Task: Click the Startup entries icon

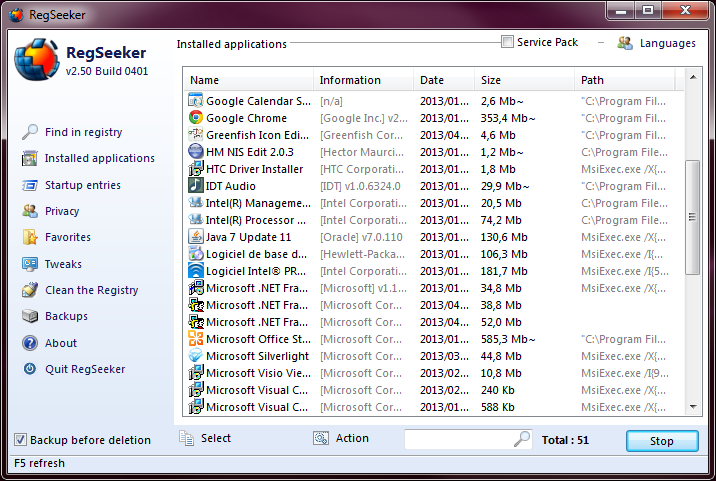Action: (30, 185)
